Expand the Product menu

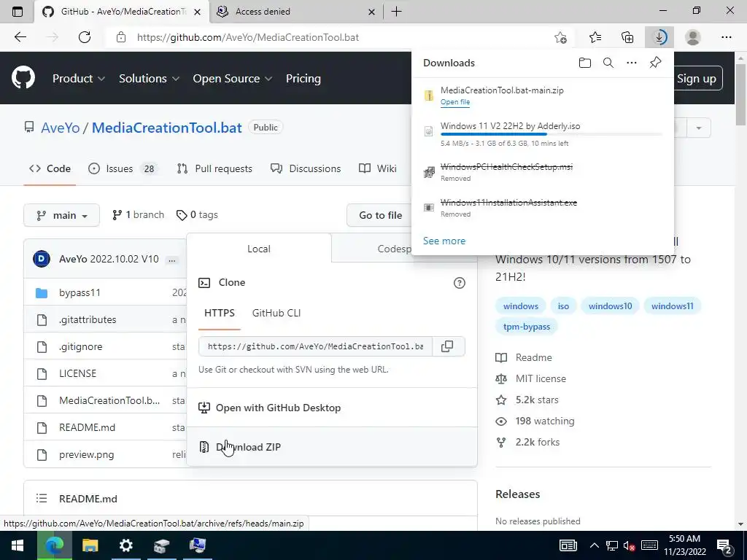pyautogui.click(x=79, y=79)
